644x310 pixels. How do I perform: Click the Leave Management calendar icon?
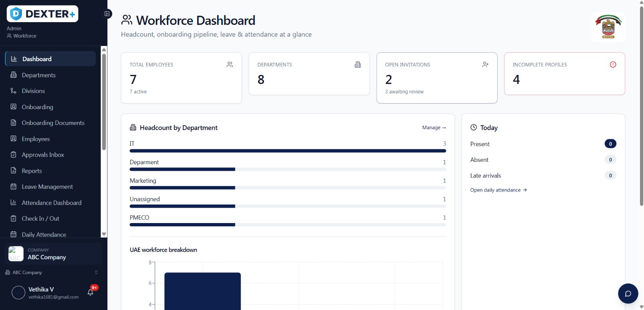[13, 187]
